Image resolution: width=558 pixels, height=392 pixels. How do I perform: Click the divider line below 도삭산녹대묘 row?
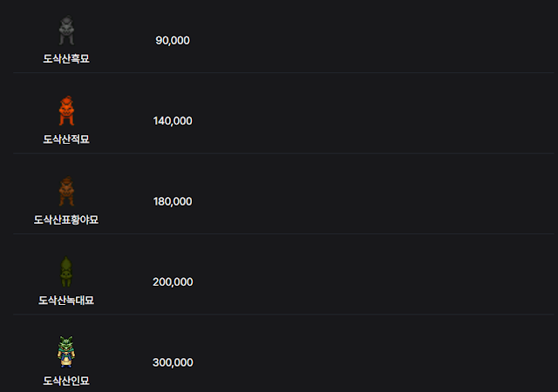(x=283, y=314)
